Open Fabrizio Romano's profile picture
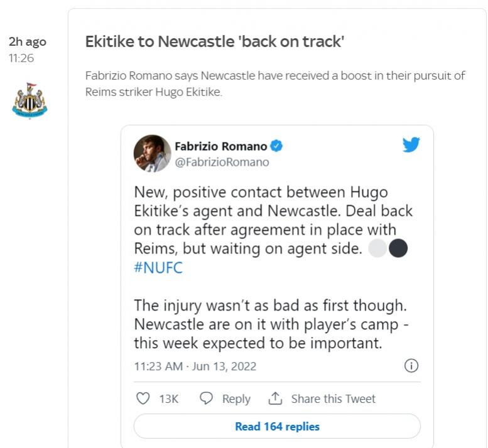488x448 pixels. tap(152, 153)
